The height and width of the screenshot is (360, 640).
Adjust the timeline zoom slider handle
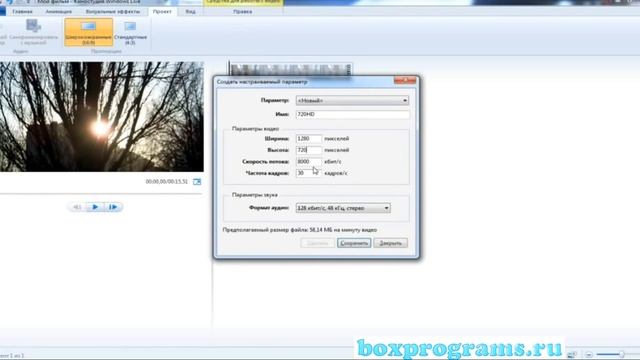click(x=622, y=354)
